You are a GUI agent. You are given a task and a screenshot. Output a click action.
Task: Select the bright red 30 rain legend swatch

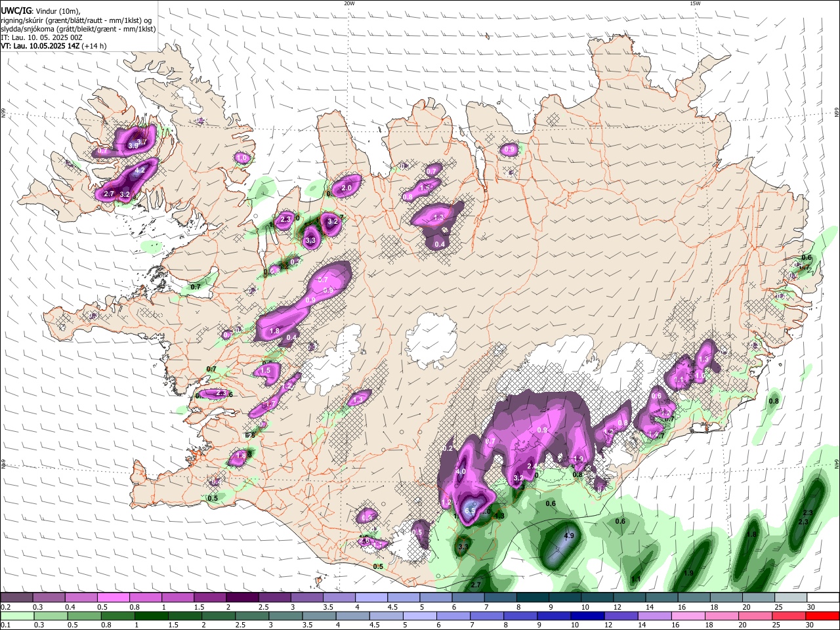click(x=823, y=616)
